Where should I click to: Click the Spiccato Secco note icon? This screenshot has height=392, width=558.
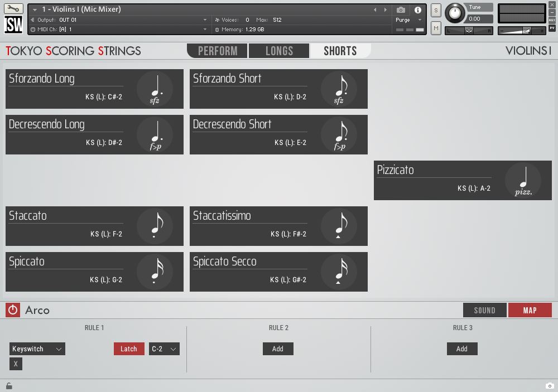tap(339, 272)
